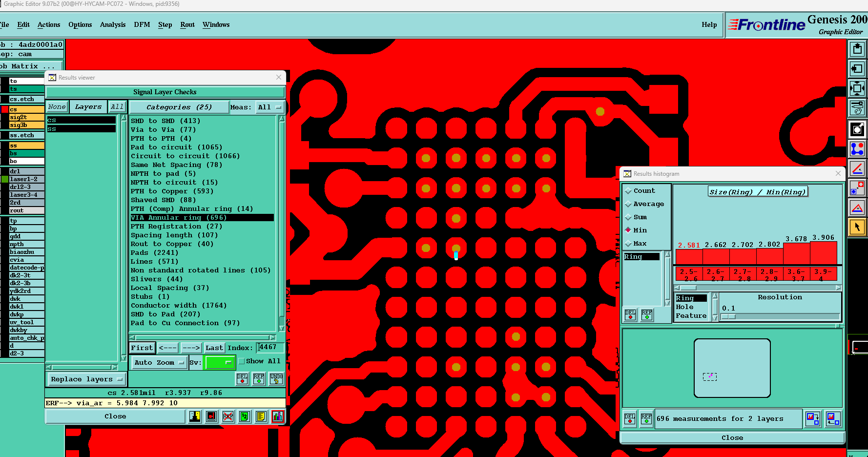The image size is (868, 457).
Task: Click the crossed-out REF icon
Action: point(228,416)
